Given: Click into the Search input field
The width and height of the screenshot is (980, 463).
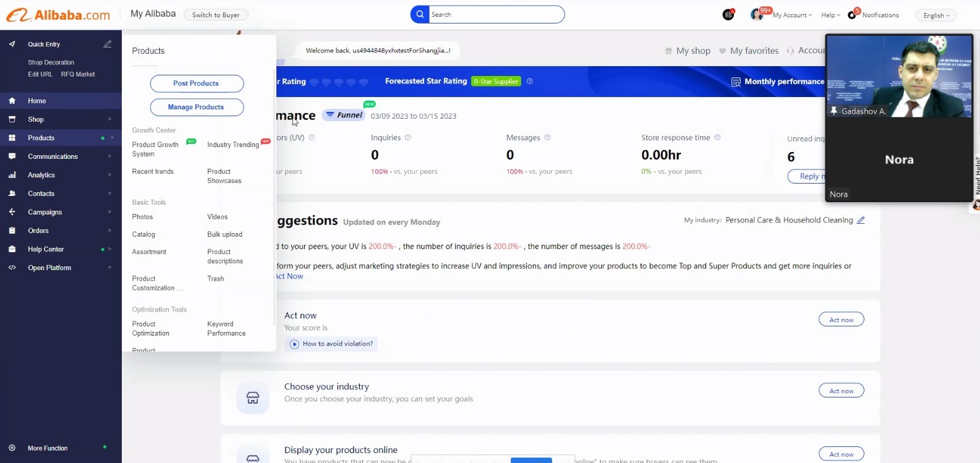Looking at the screenshot, I should click(x=496, y=14).
